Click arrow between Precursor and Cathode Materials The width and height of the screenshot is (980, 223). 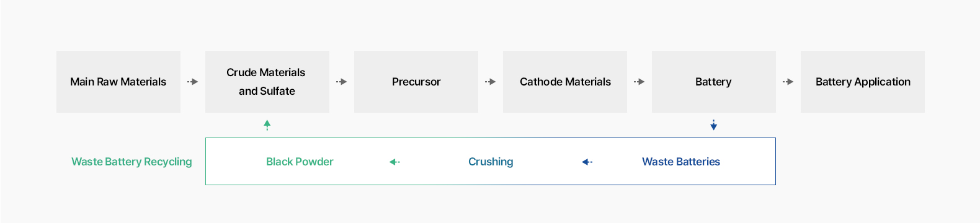coord(491,82)
